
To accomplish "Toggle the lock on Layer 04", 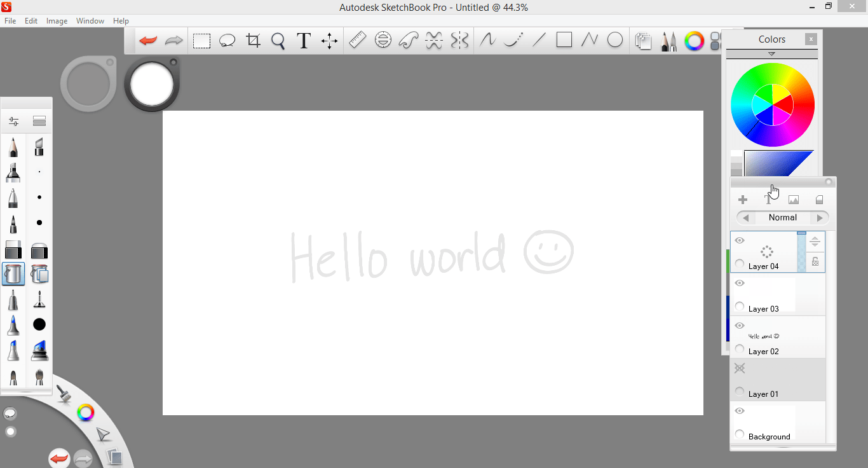I will coord(815,261).
